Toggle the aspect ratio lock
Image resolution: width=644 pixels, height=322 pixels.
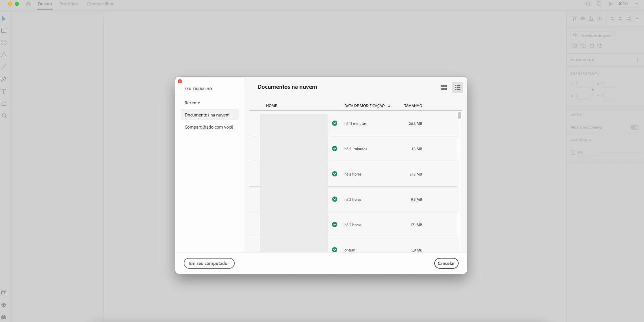point(593,89)
